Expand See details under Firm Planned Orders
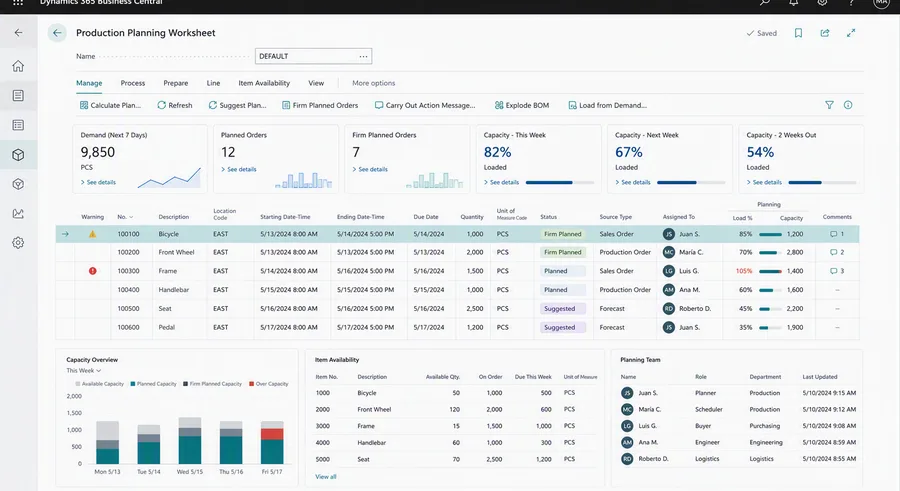The width and height of the screenshot is (900, 491). 370,169
